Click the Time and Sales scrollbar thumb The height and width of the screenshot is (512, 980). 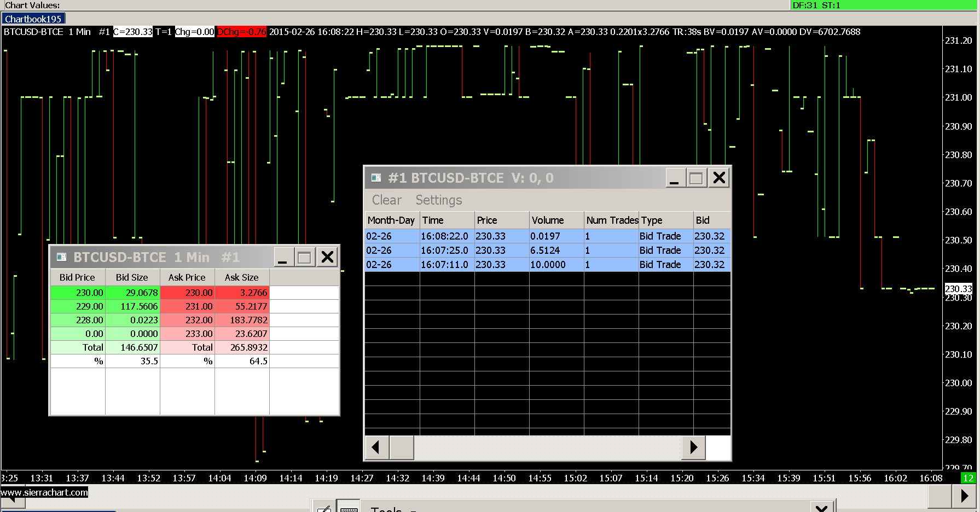[x=401, y=447]
